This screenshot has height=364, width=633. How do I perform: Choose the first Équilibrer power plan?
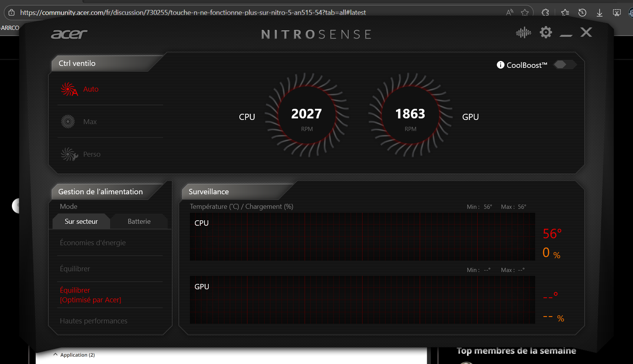(75, 269)
